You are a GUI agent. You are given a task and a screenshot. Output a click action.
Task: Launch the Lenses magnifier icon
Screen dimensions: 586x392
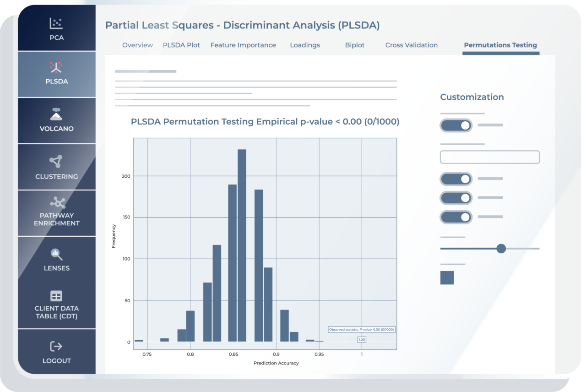pyautogui.click(x=57, y=254)
